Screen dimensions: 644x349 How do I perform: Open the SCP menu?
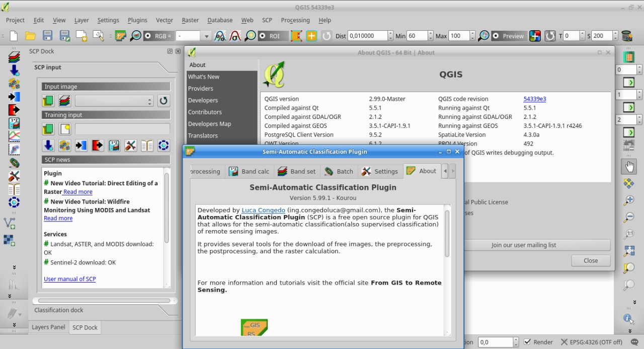coord(267,20)
